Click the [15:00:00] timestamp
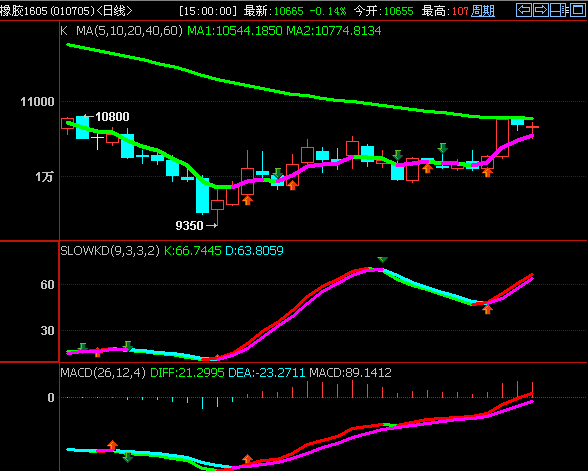Screen dimensions: 588x471 208,11
